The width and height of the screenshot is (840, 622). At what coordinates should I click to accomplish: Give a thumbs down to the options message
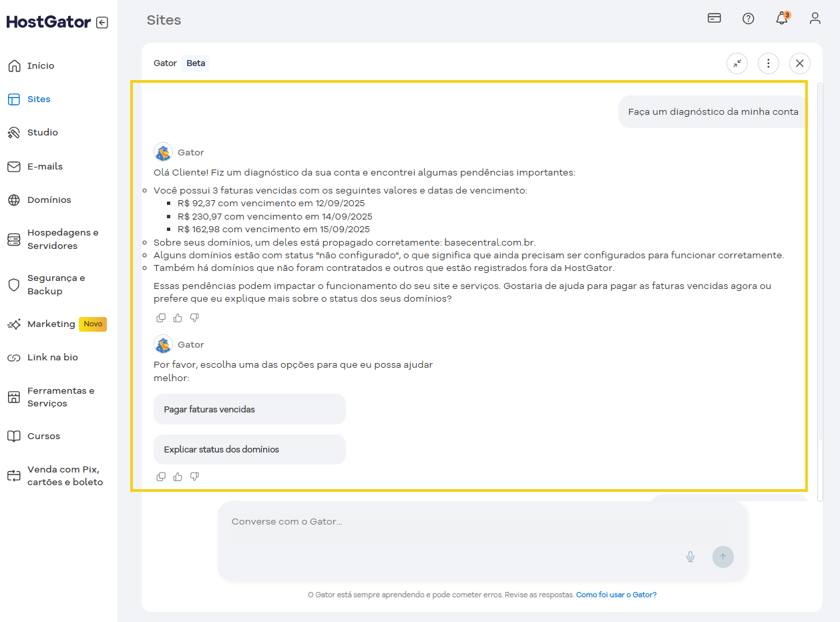pyautogui.click(x=194, y=476)
